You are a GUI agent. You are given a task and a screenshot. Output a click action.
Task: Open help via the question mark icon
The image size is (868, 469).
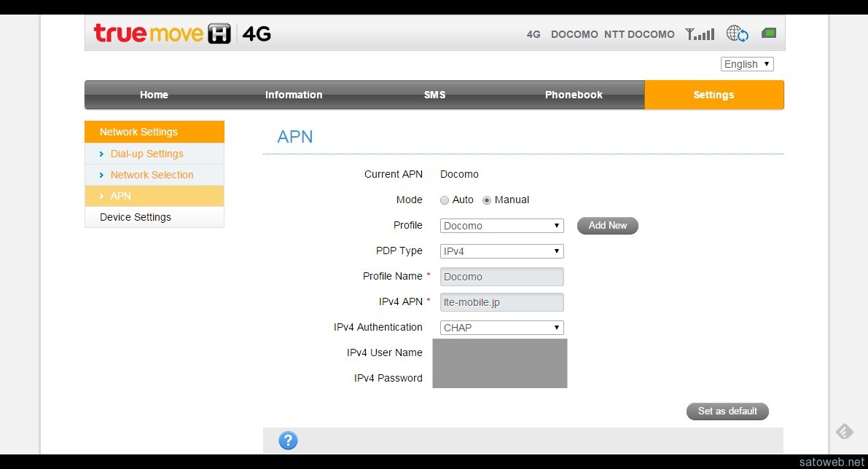(x=287, y=441)
